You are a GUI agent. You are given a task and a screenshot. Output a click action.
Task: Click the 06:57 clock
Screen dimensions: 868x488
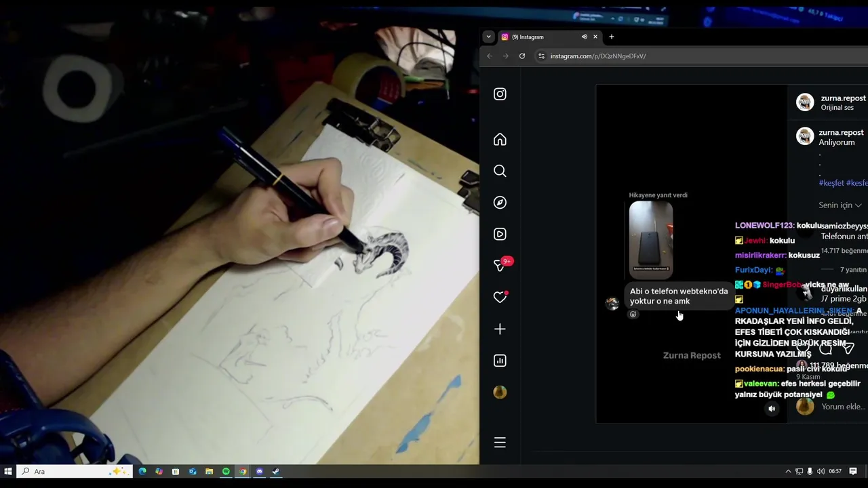(835, 471)
